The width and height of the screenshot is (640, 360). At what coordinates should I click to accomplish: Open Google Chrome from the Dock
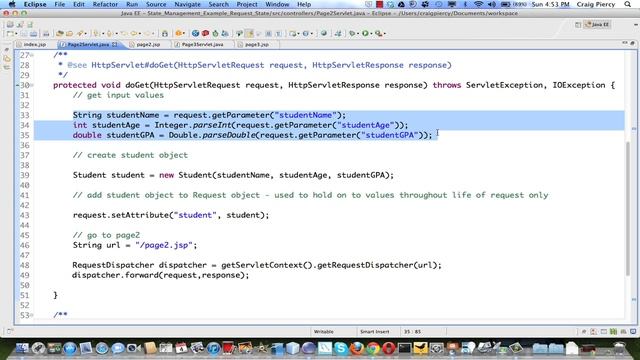point(373,348)
